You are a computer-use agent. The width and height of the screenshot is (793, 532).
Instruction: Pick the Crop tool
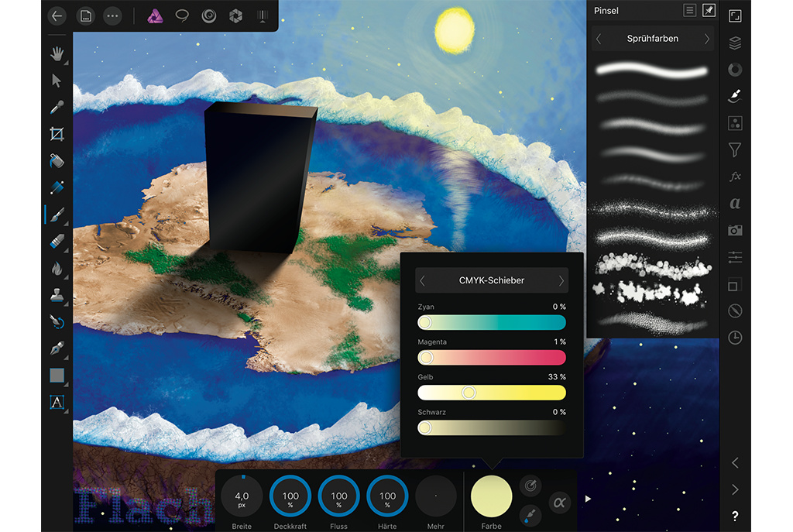point(57,134)
